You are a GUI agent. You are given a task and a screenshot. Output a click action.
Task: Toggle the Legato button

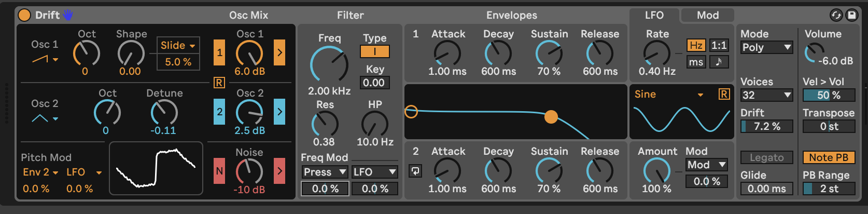(x=767, y=157)
